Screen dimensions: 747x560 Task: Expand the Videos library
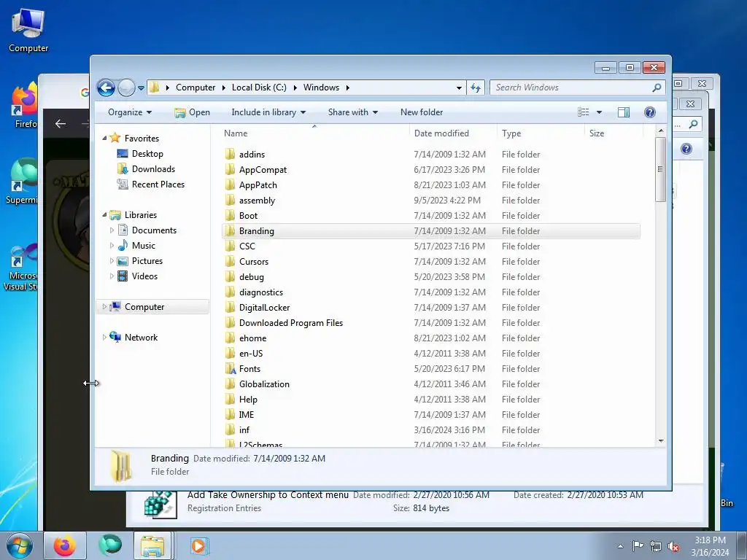click(112, 276)
